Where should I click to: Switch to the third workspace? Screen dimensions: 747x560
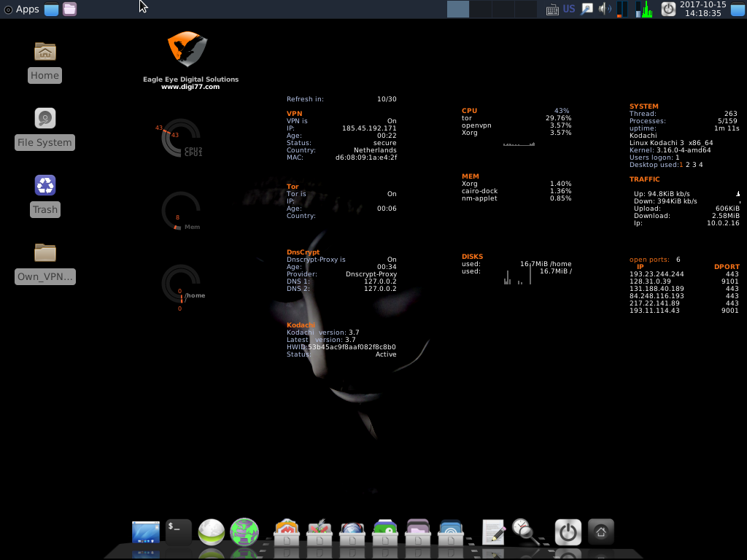[503, 9]
